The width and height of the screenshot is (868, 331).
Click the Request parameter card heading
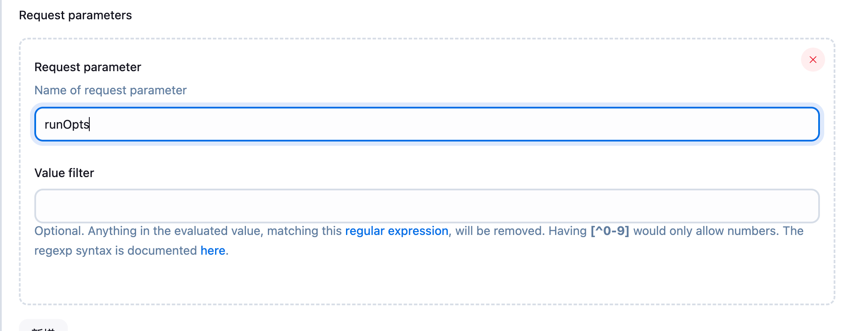click(88, 67)
